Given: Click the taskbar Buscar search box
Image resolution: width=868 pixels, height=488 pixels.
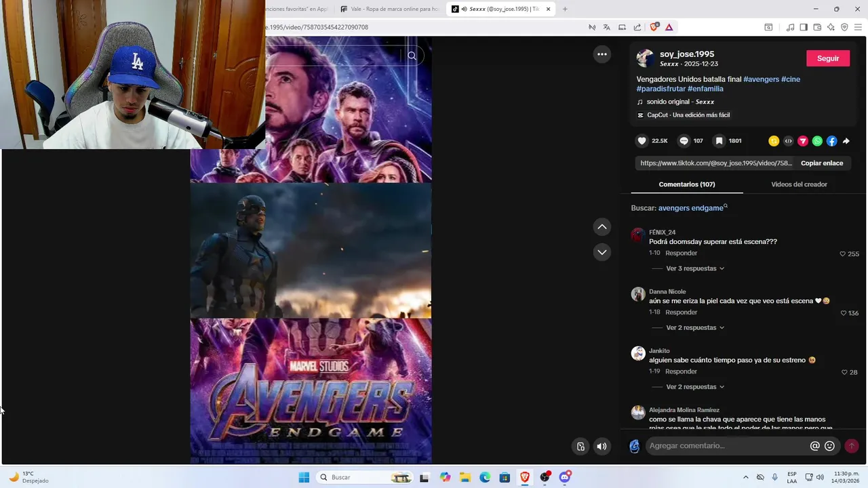Looking at the screenshot, I should coord(366,477).
